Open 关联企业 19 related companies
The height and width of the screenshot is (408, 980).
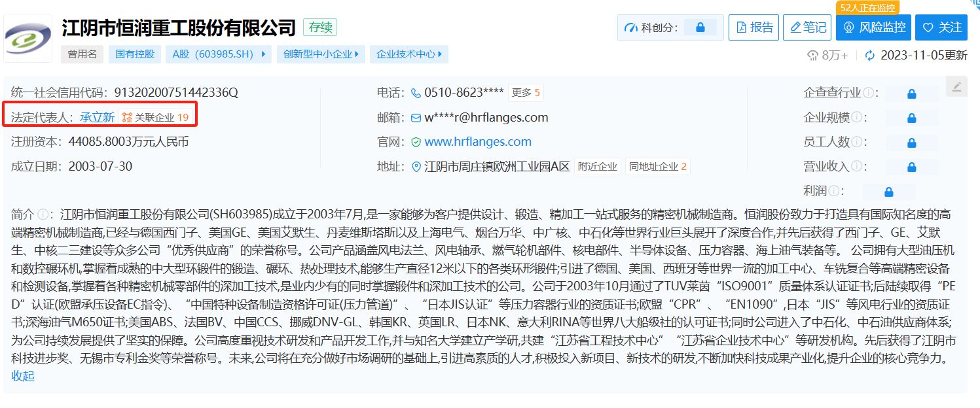[x=156, y=118]
